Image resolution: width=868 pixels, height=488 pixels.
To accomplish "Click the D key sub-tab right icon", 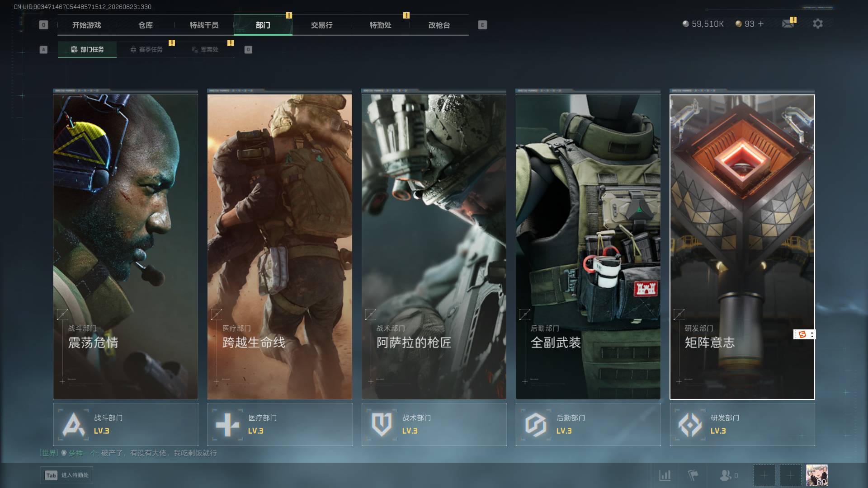I will 248,49.
